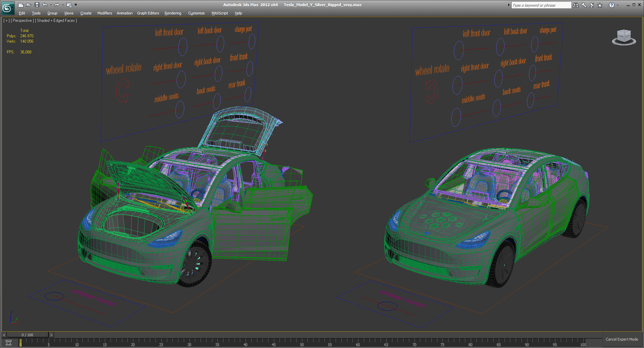Click the right panel 'wheel rotate' red arrow control
Image resolution: width=644 pixels, height=348 pixels.
click(x=431, y=91)
